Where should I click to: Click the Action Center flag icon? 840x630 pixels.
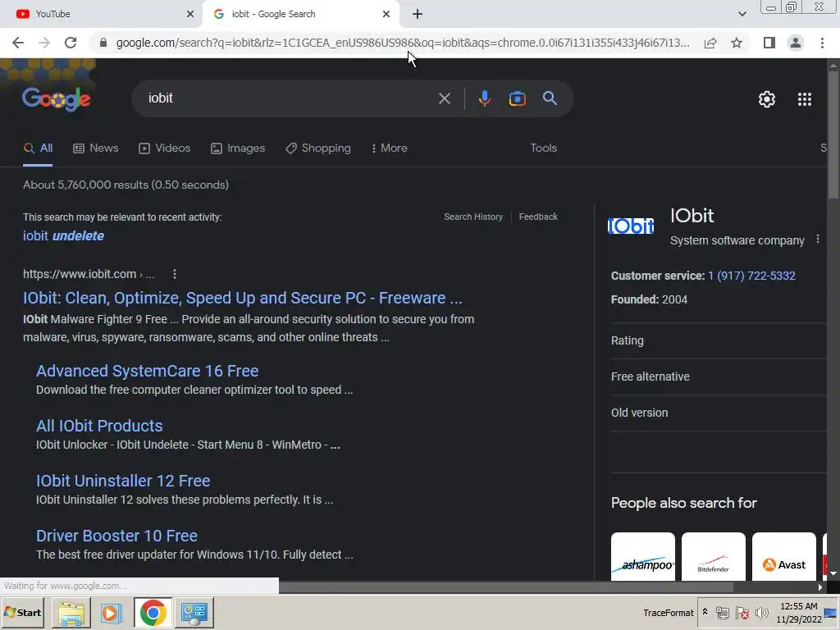[742, 613]
